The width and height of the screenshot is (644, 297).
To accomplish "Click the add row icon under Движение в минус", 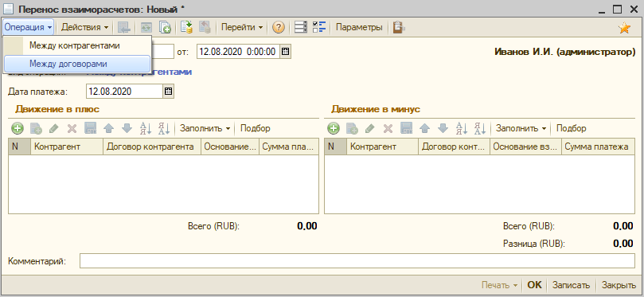I will coord(333,128).
